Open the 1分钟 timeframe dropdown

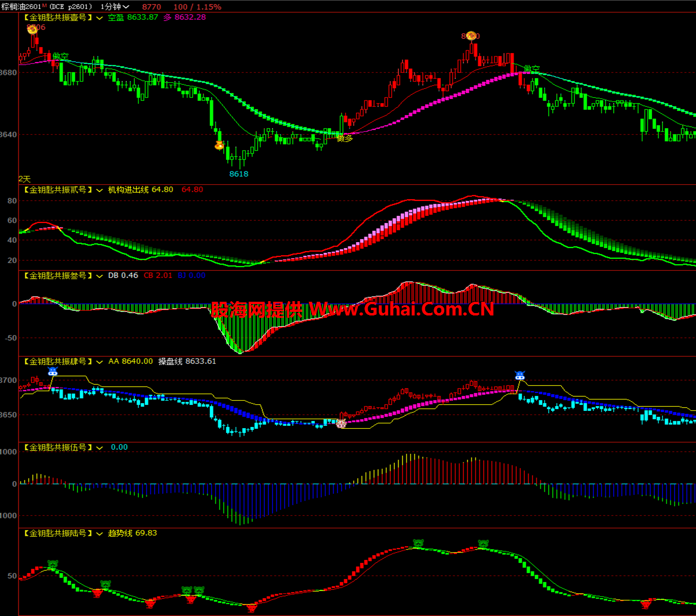(x=115, y=7)
